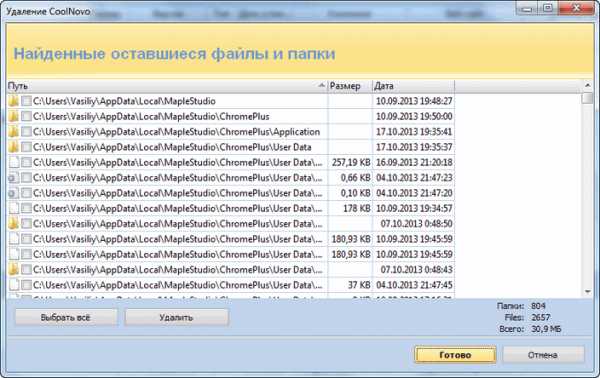Image resolution: width=600 pixels, height=378 pixels.
Task: Click folder icon of ChromePlus\User Data row
Action: 13,147
